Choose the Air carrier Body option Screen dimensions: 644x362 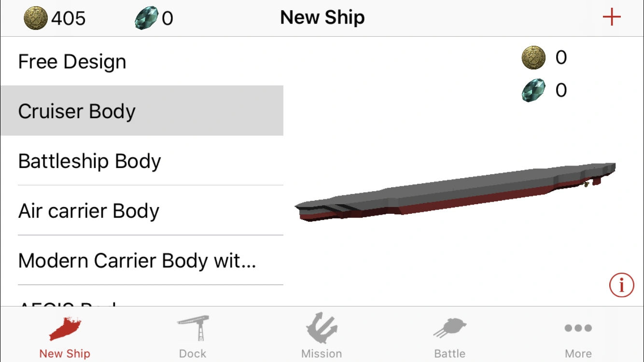142,210
